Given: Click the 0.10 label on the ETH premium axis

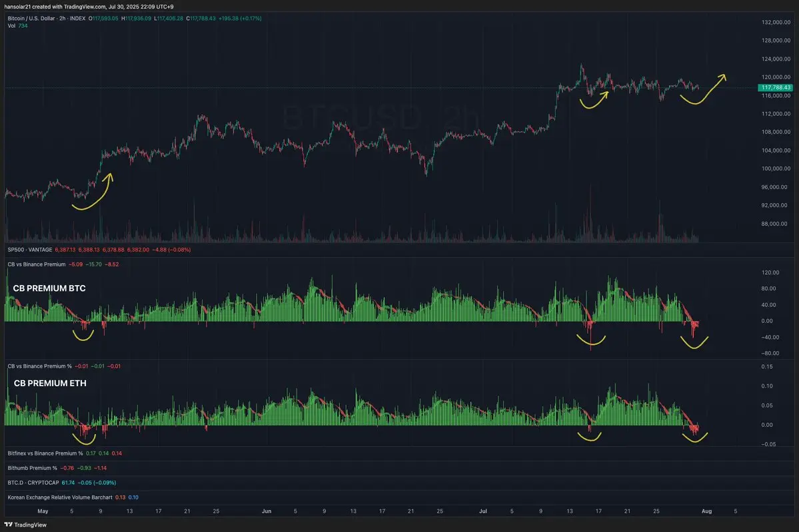Looking at the screenshot, I should coord(767,386).
